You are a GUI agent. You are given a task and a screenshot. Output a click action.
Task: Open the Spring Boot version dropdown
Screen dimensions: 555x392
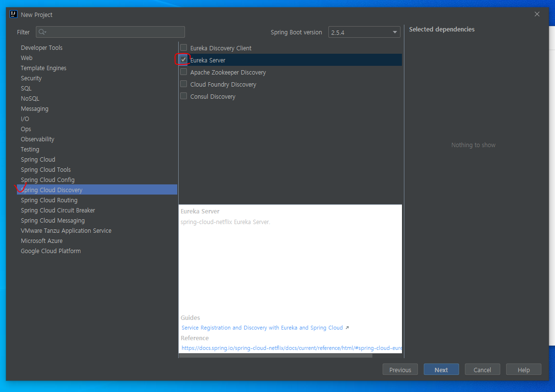364,32
